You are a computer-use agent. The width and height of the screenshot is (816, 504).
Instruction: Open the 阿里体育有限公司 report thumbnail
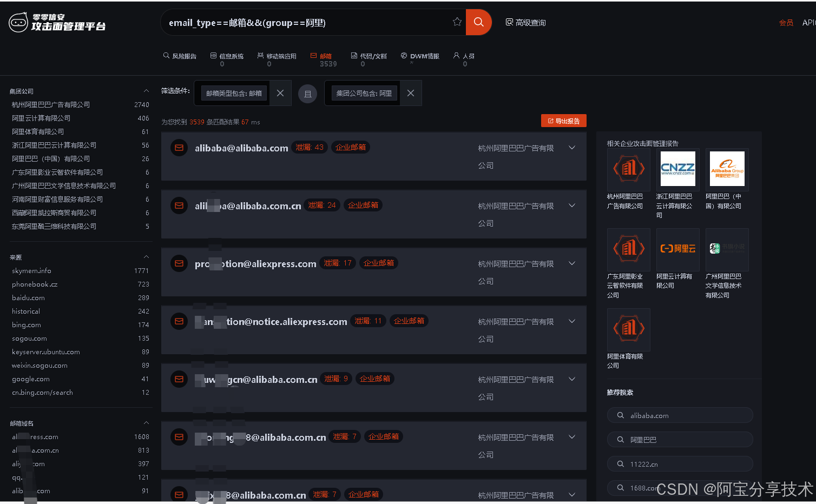628,329
